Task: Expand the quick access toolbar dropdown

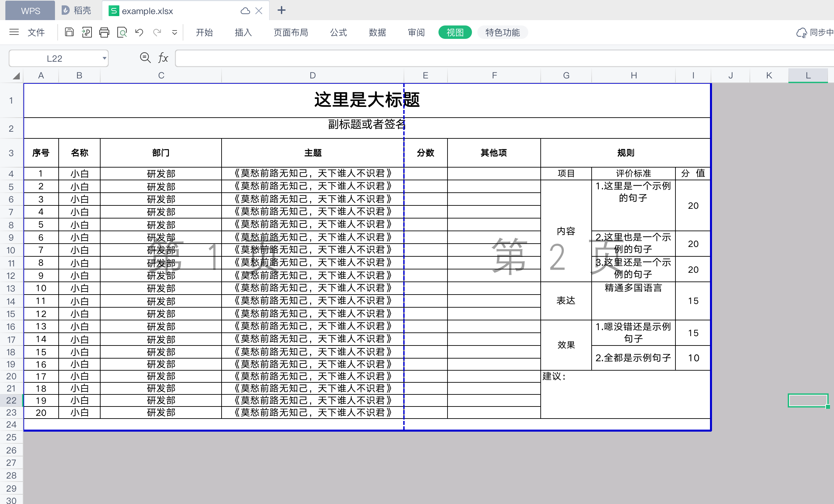Action: tap(175, 33)
